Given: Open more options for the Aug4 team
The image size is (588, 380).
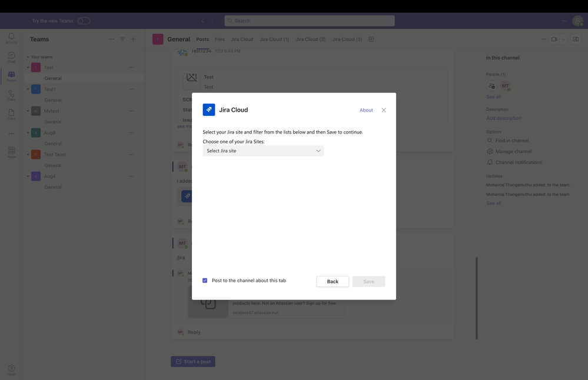Looking at the screenshot, I should coord(132,176).
